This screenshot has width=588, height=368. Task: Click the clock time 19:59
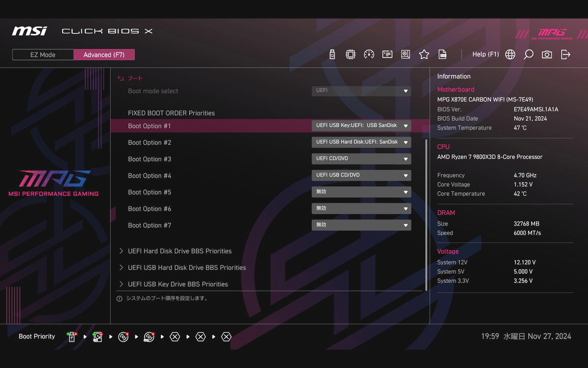pos(490,337)
